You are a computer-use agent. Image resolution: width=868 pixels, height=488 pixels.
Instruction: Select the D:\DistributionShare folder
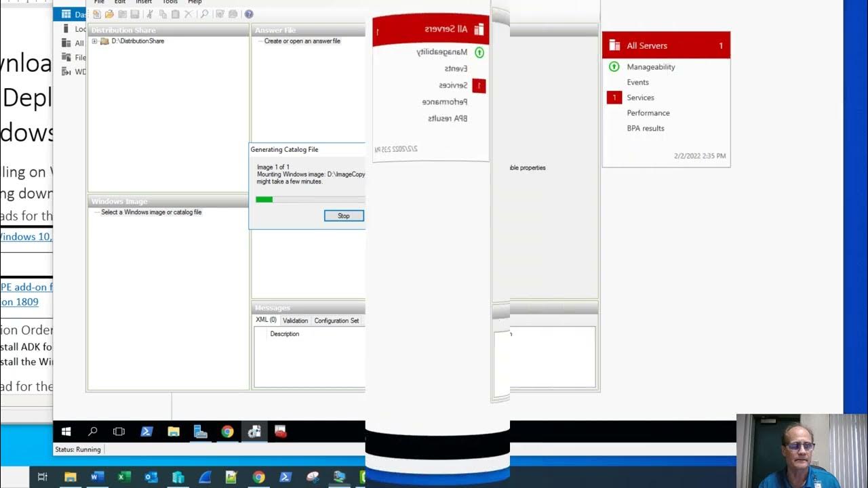point(138,41)
